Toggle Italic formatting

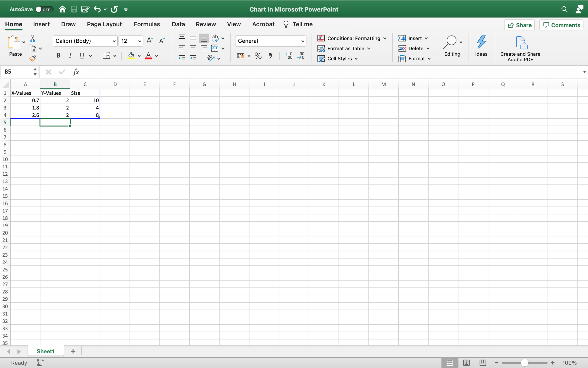(x=70, y=56)
